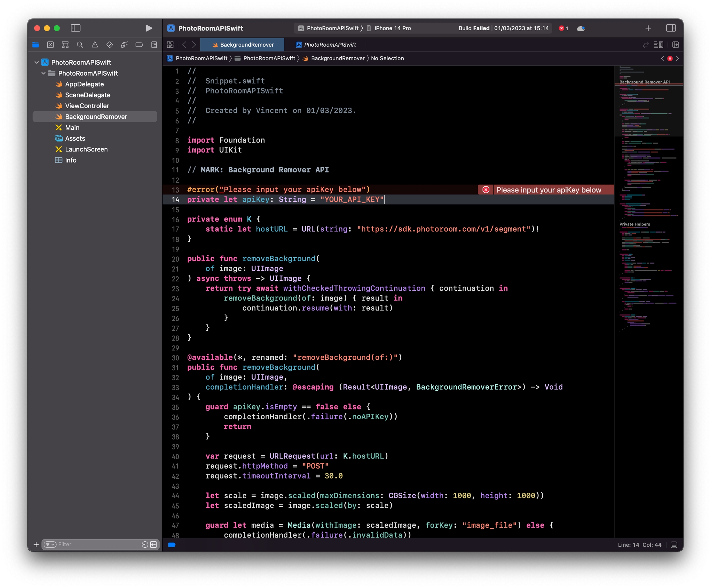Toggle the left navigator sidebar
This screenshot has width=711, height=588.
pyautogui.click(x=76, y=28)
